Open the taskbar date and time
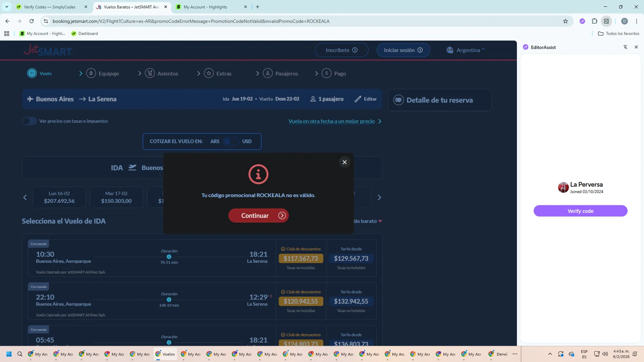Viewport: 644px width, 362px height. tap(621, 354)
